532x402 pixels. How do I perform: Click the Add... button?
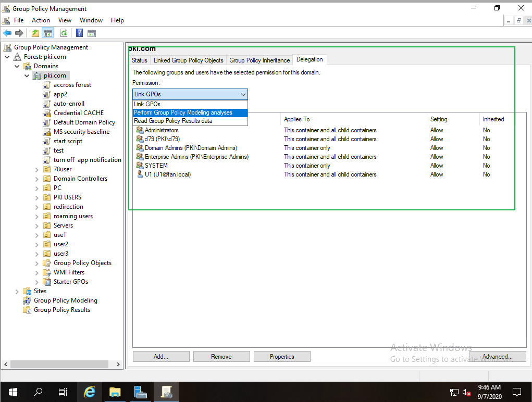pyautogui.click(x=161, y=357)
